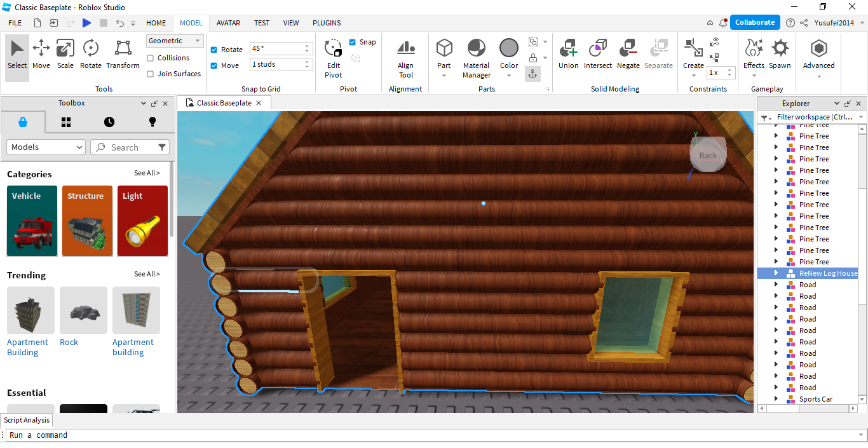
Task: Open the quick access toolbar customize arrow
Action: (x=133, y=23)
